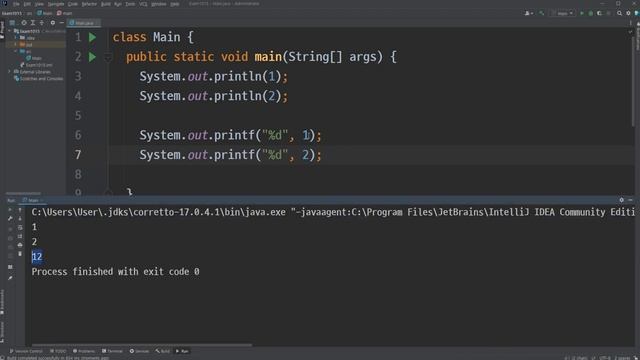The width and height of the screenshot is (640, 360).
Task: Click the Search Everywhere magnifier icon
Action: 619,13
